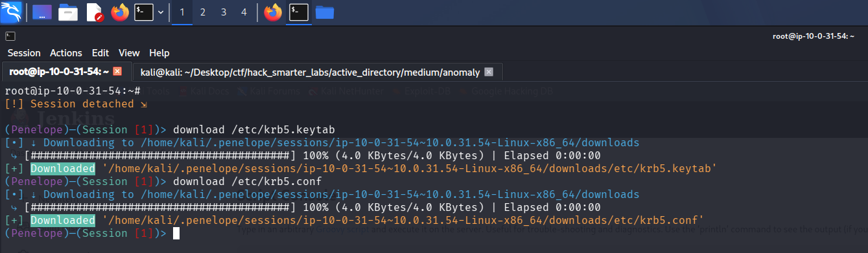The image size is (868, 253).
Task: Open the Help menu
Action: [159, 53]
